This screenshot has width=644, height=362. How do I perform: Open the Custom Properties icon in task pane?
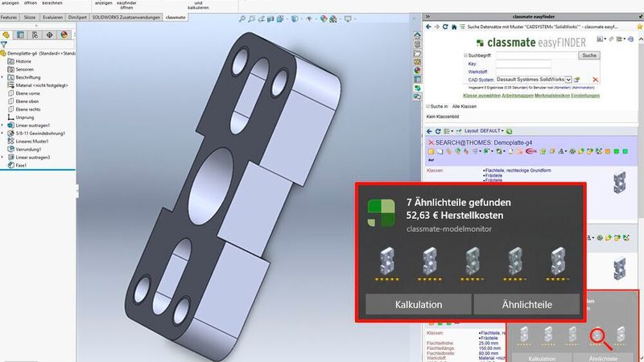[x=417, y=79]
